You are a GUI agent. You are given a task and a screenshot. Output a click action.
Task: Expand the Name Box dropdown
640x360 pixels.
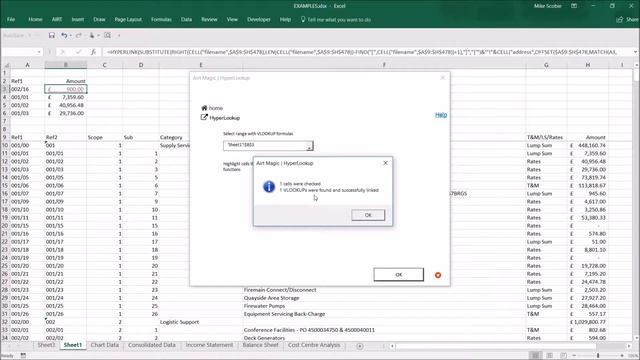(39, 52)
